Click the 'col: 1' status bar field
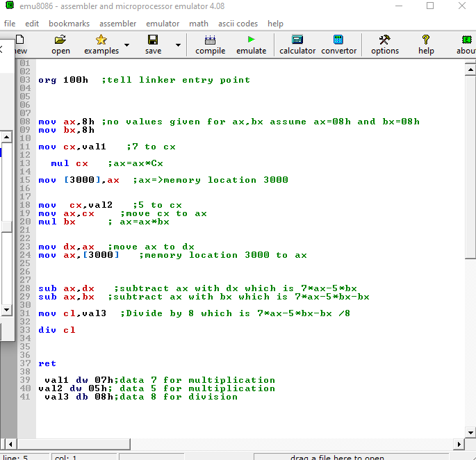The image size is (476, 460). point(84,457)
